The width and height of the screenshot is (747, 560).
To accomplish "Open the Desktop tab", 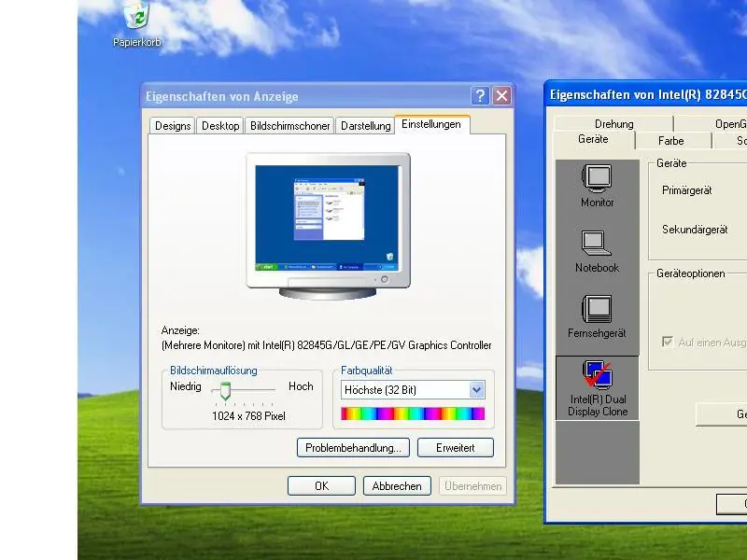I will [220, 126].
